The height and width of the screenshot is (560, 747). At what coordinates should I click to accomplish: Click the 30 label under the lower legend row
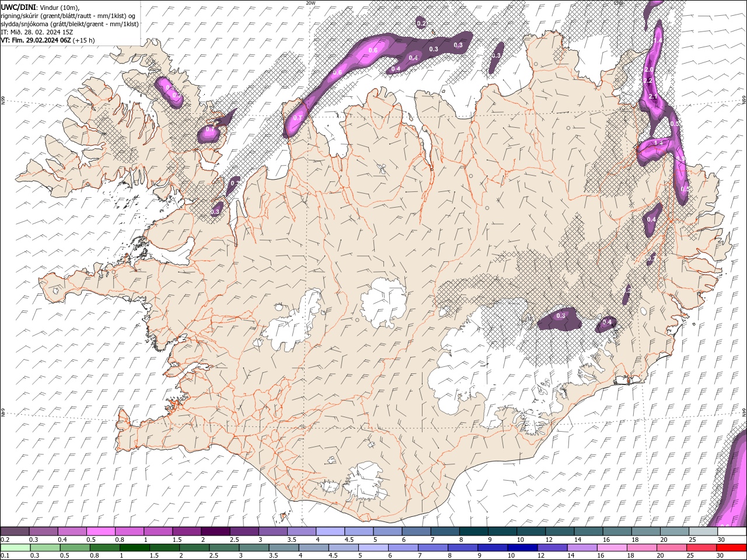click(721, 556)
